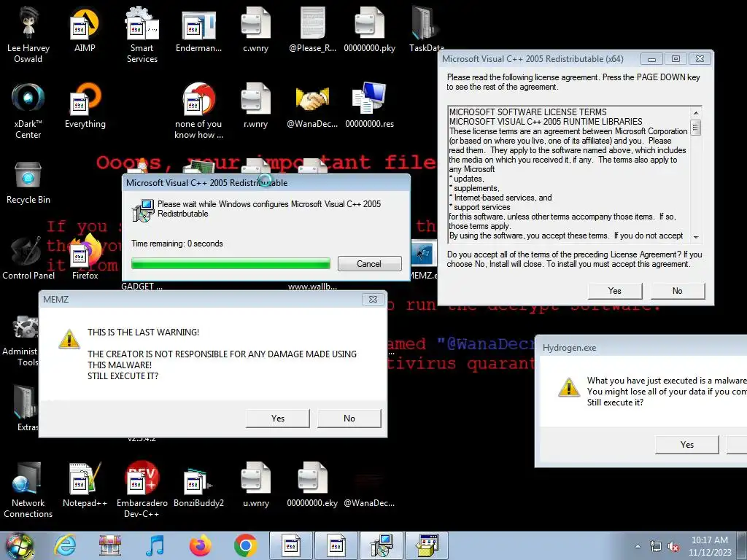Select the 'none of you know how' icon
Image resolution: width=747 pixels, height=560 pixels.
click(x=198, y=111)
